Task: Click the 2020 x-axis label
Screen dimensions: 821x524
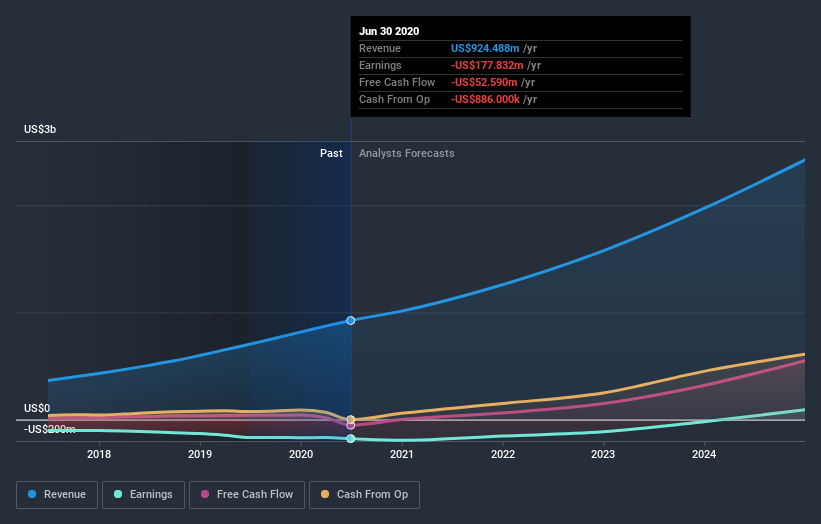Action: pos(301,454)
